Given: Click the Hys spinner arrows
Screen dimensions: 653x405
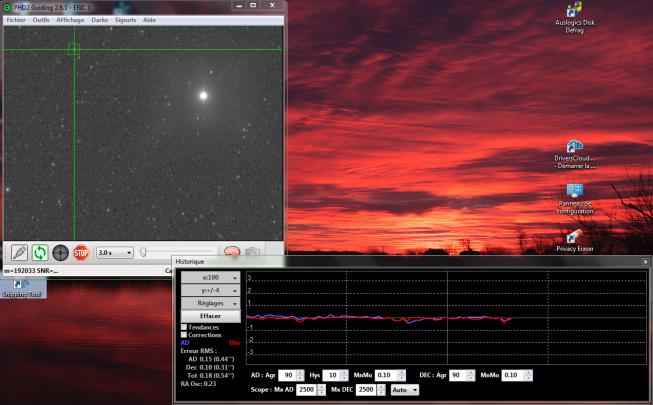Looking at the screenshot, I should click(344, 375).
